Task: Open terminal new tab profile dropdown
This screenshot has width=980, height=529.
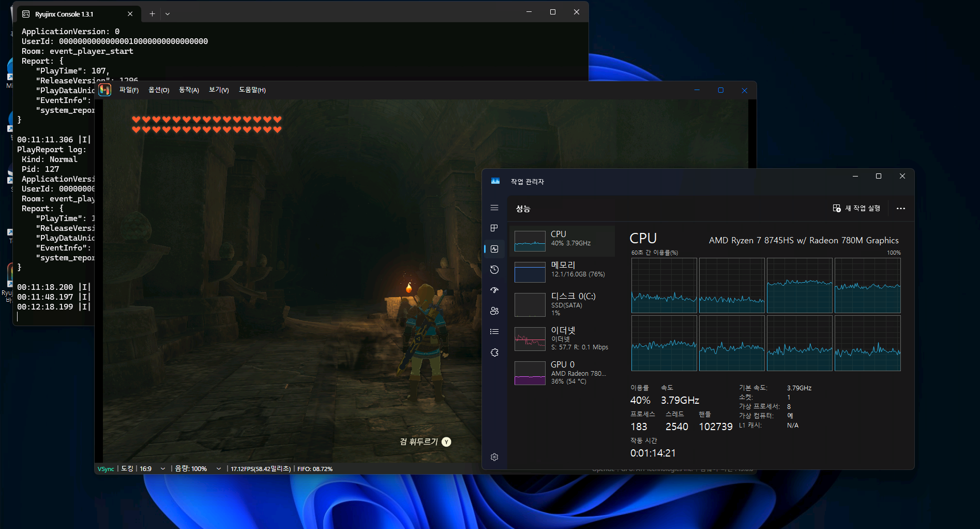Action: point(168,14)
